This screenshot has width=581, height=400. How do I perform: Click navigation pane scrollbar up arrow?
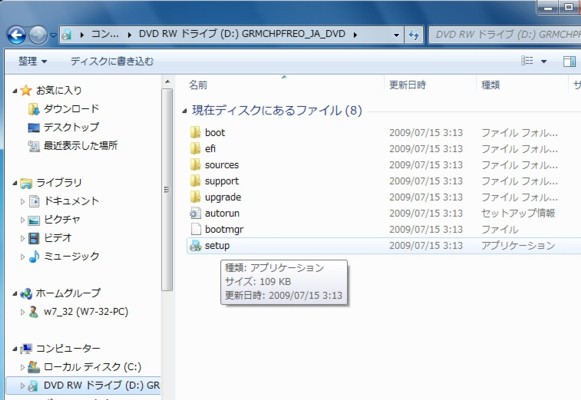tap(167, 81)
